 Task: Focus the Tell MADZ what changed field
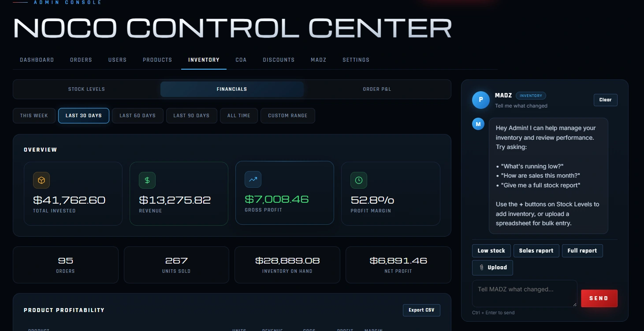pos(525,294)
